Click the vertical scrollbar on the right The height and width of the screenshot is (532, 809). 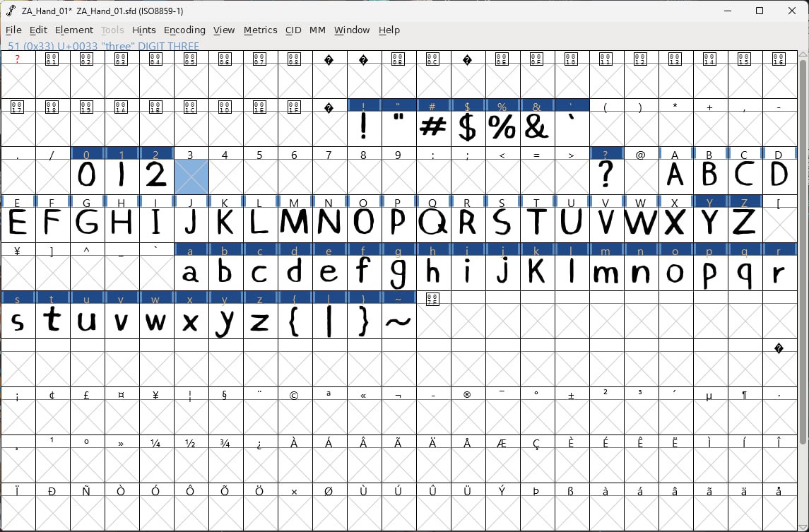pos(803,247)
